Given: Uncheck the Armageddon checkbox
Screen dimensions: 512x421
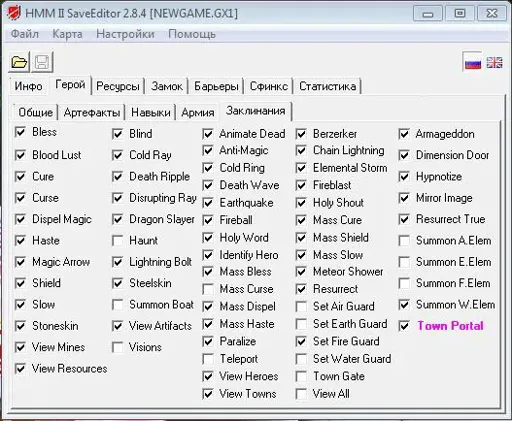Looking at the screenshot, I should 404,134.
